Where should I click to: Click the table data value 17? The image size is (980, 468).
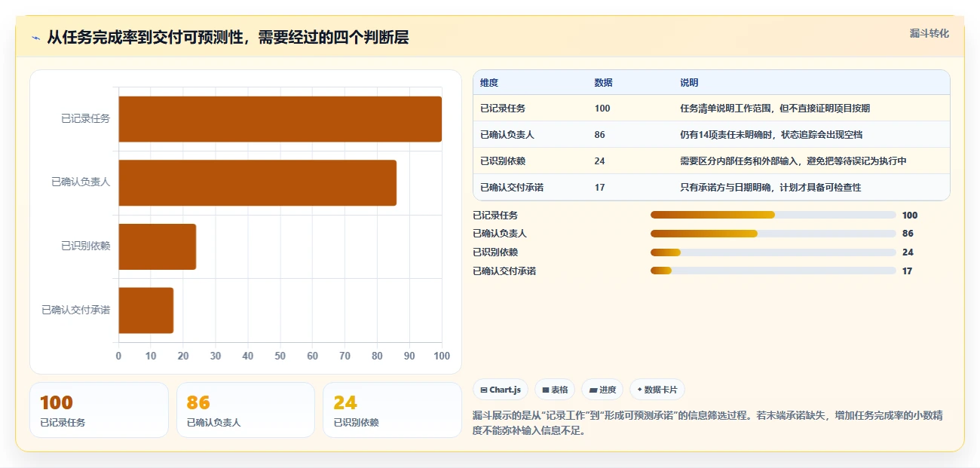click(x=599, y=188)
